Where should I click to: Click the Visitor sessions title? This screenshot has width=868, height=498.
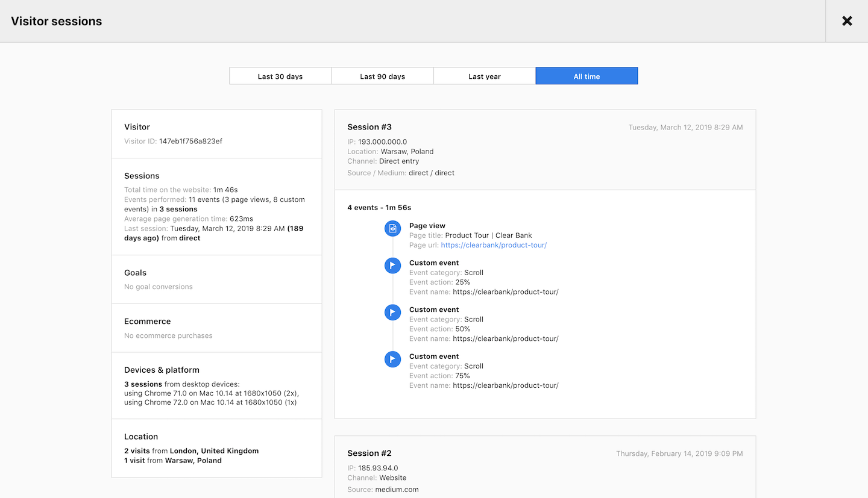coord(57,21)
